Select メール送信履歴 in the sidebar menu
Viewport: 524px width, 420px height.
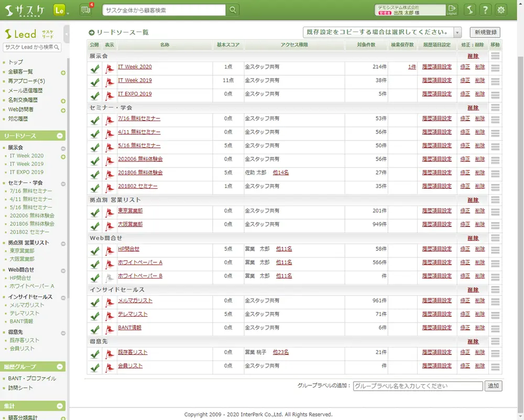click(x=26, y=91)
